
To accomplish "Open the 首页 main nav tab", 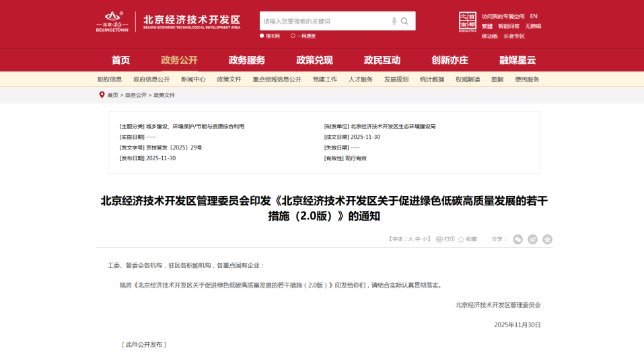I will tap(120, 60).
